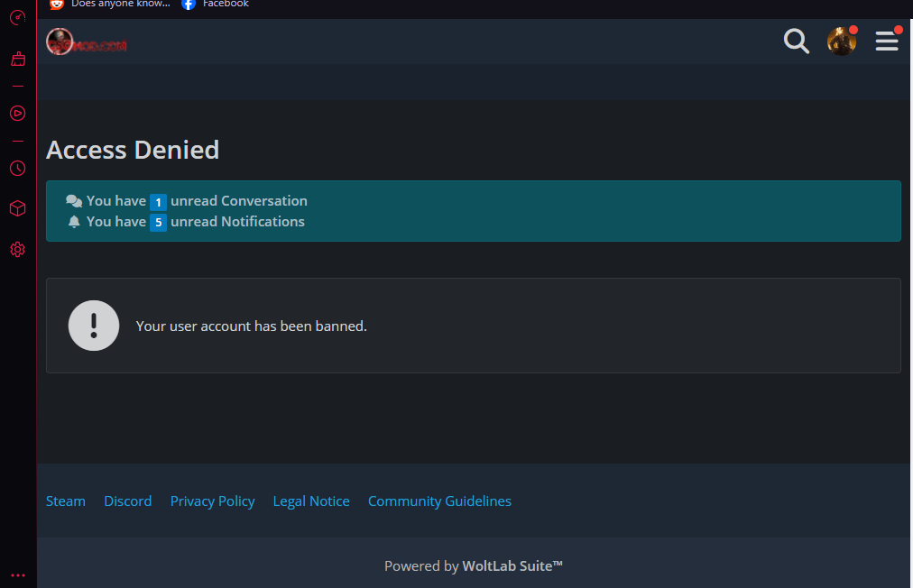Open the Facebook bookmark
This screenshot has width=913, height=588.
(217, 5)
